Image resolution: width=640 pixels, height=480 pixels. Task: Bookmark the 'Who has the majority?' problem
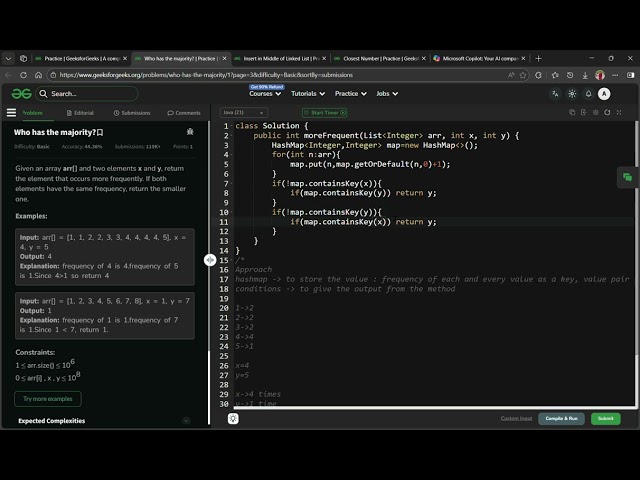100,132
